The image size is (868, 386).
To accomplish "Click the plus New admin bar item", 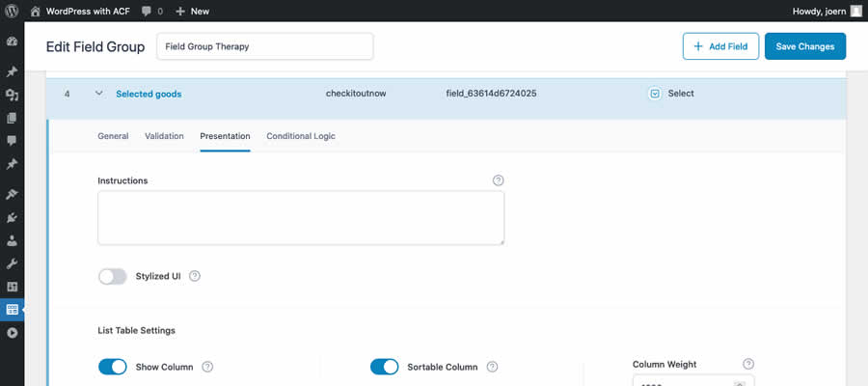I will (192, 11).
